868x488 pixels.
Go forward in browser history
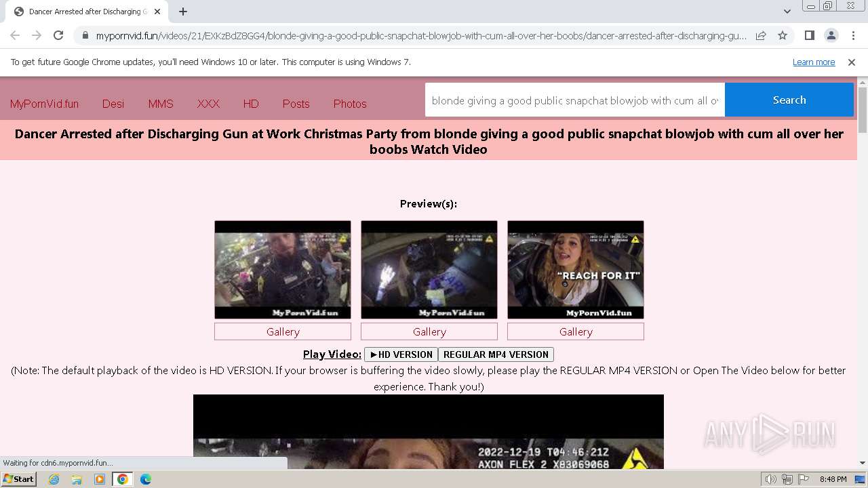37,35
